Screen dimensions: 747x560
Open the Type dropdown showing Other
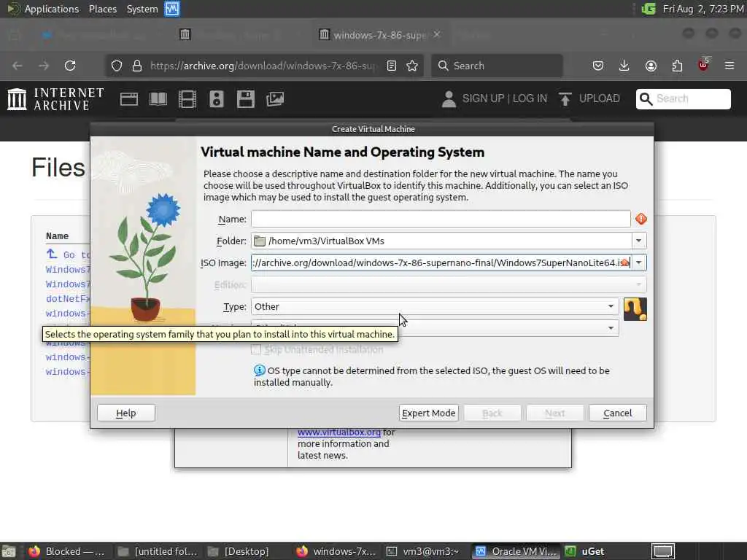[435, 307]
